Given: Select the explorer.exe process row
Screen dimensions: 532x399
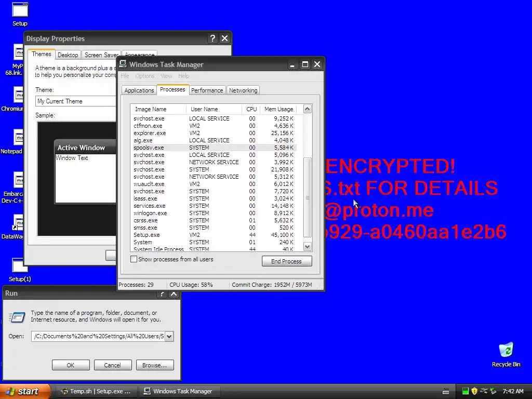Looking at the screenshot, I should [214, 133].
